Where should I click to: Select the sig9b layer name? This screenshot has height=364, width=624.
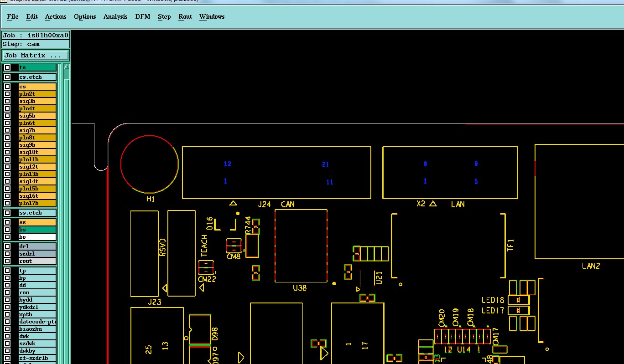tap(37, 145)
